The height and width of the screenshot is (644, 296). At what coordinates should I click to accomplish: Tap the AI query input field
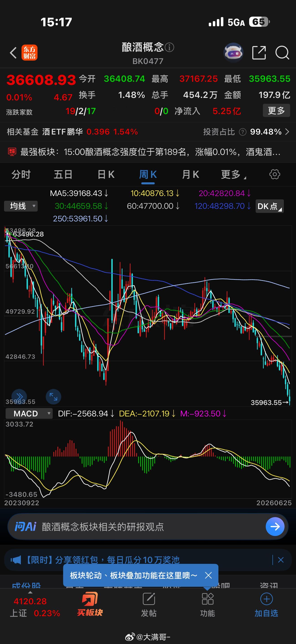(x=148, y=527)
